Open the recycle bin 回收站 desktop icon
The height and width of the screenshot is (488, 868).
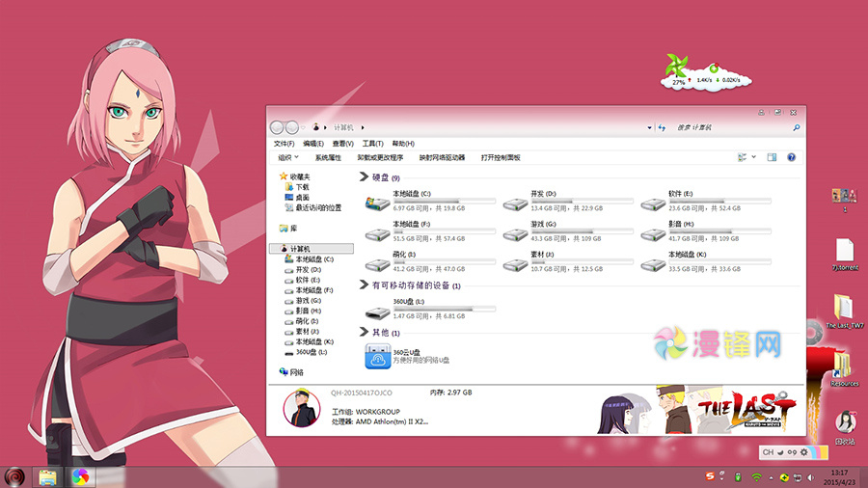click(845, 427)
